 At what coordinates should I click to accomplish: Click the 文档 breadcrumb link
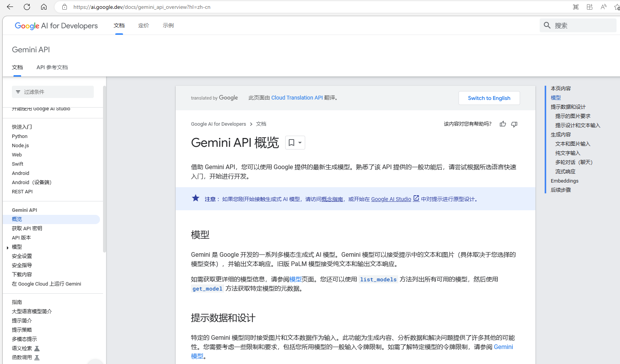[261, 124]
